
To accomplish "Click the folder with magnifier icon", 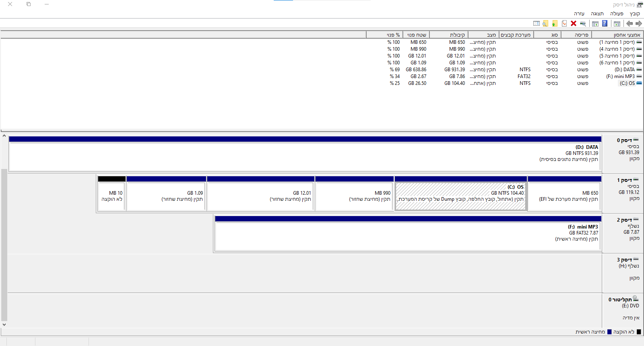I will point(545,23).
